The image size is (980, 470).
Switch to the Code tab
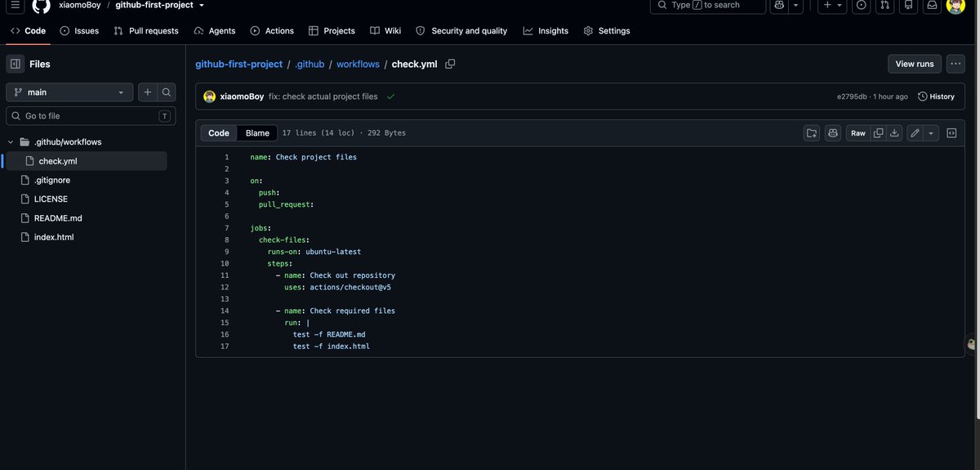29,31
